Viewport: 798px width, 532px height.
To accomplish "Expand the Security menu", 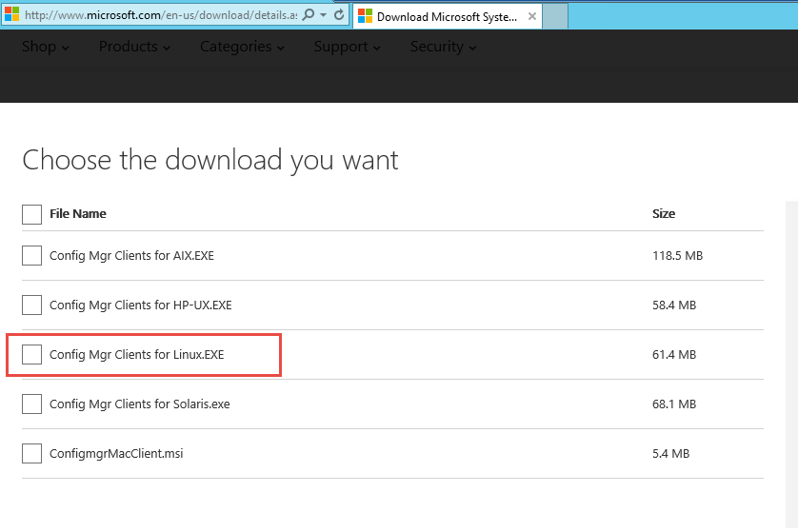I will pyautogui.click(x=443, y=47).
